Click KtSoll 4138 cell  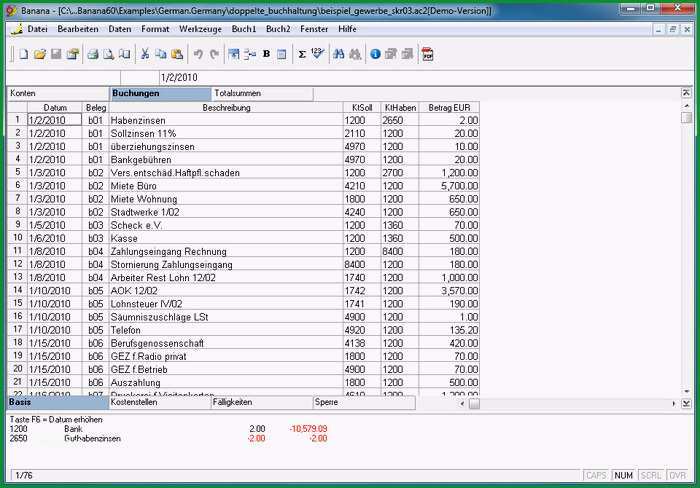click(362, 343)
